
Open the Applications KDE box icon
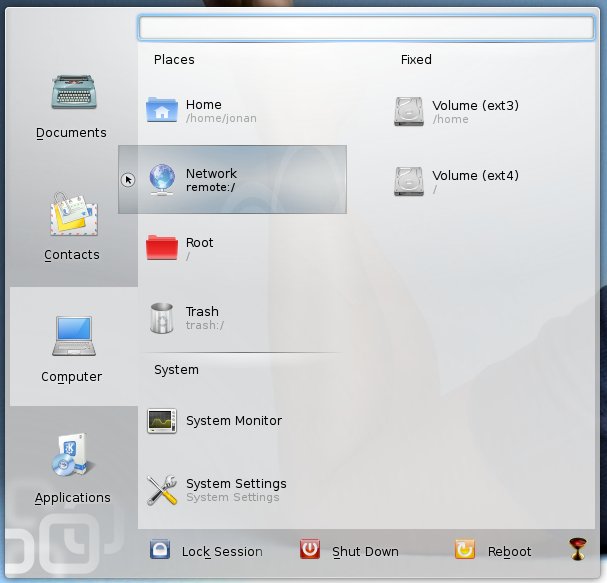tap(72, 455)
